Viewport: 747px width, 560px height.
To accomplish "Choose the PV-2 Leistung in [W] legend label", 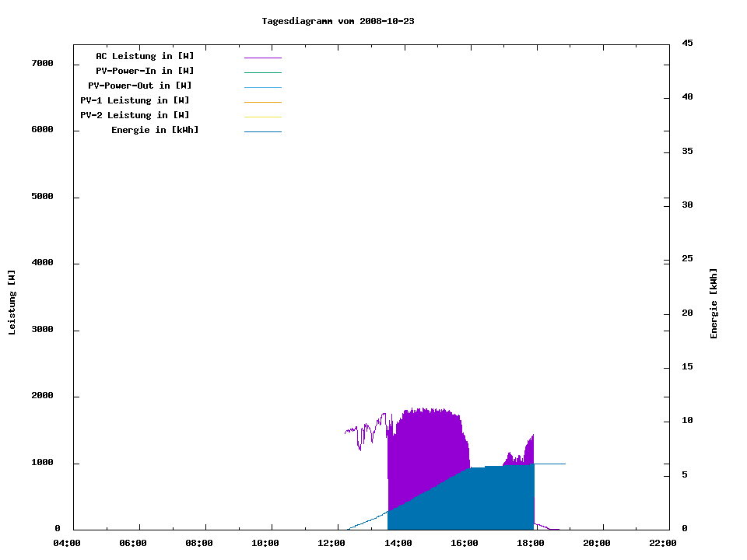I will click(135, 115).
